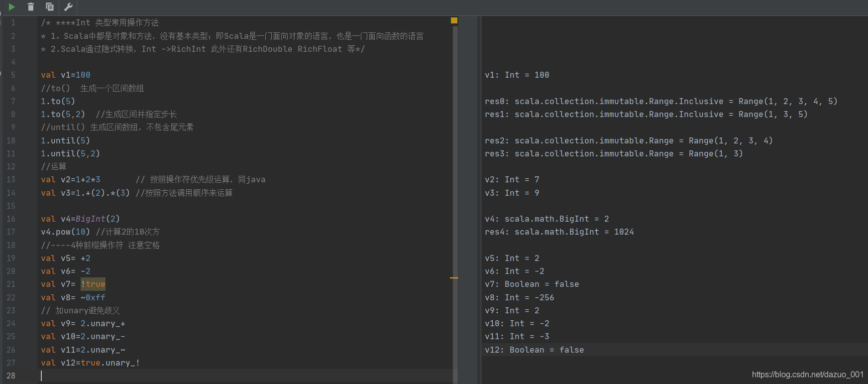Click the code line val v1=100
The image size is (868, 384).
point(66,75)
